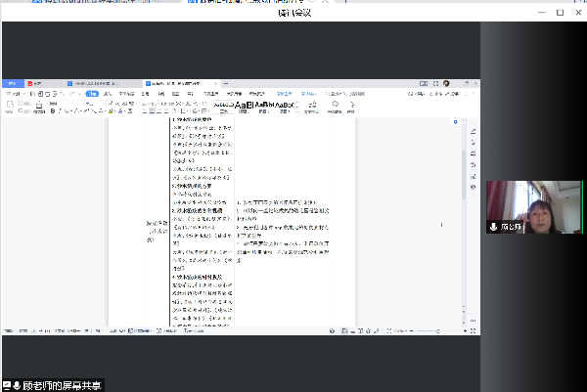The width and height of the screenshot is (587, 392).
Task: Click the fit-to-screen icon at status bar end
Action: tap(473, 331)
